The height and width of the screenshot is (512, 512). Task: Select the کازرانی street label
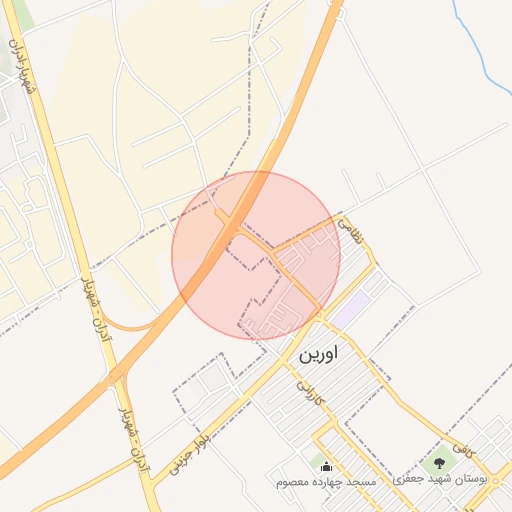tap(311, 394)
